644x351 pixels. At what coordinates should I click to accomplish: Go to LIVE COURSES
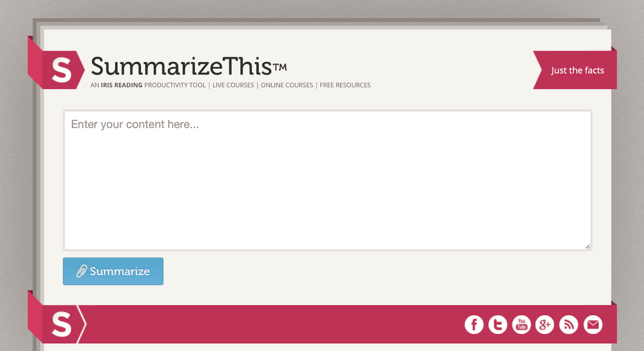pos(233,85)
